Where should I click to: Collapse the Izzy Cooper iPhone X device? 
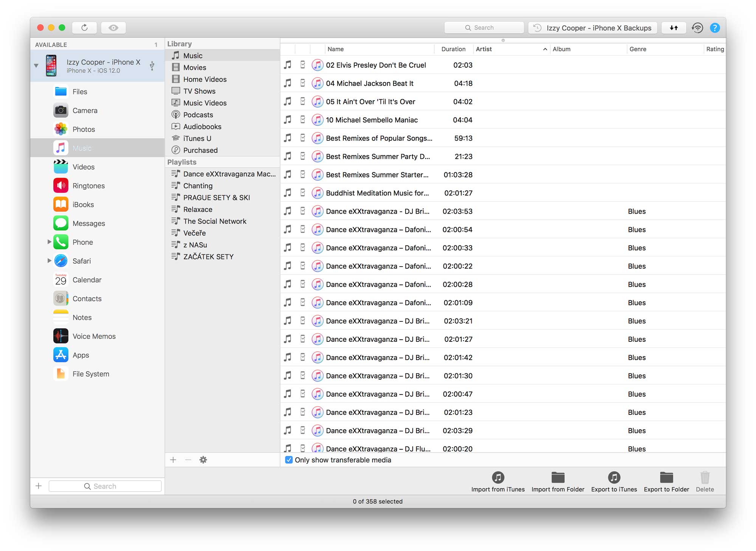pyautogui.click(x=36, y=65)
